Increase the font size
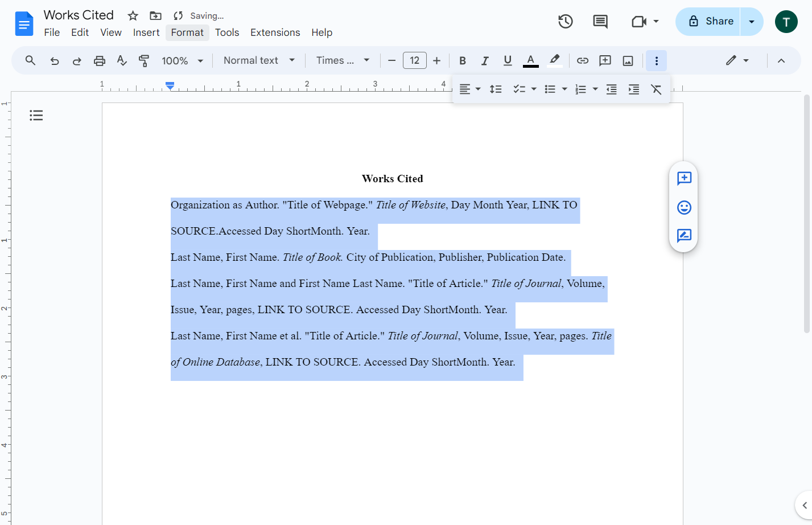812x525 pixels. click(436, 60)
